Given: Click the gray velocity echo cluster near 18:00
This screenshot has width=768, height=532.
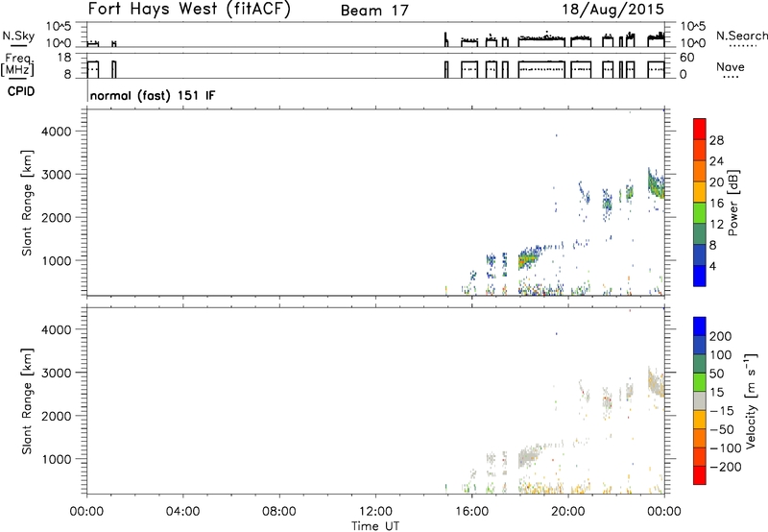Looking at the screenshot, I should tap(527, 456).
